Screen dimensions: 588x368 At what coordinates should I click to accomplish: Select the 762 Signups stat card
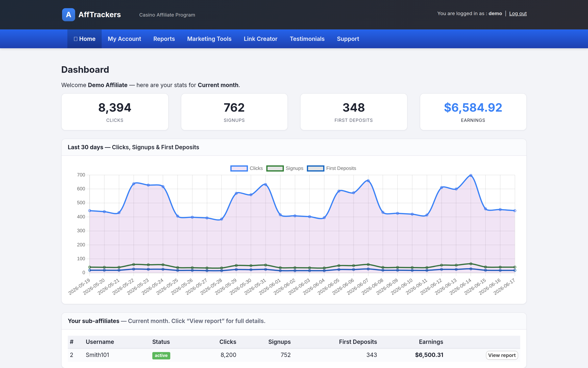tap(234, 112)
